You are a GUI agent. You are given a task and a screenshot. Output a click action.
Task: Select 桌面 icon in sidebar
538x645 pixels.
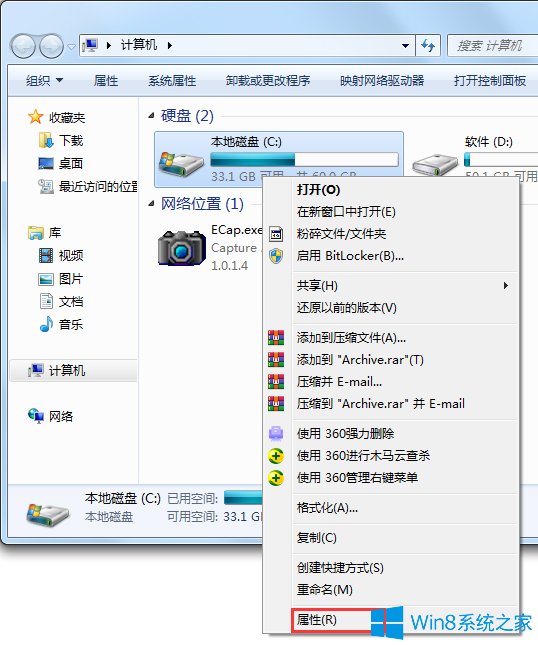(46, 163)
